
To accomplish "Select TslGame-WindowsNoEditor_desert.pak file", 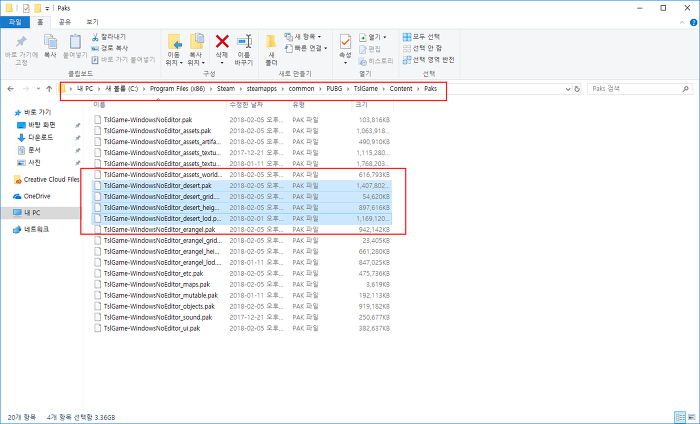I will click(x=158, y=186).
